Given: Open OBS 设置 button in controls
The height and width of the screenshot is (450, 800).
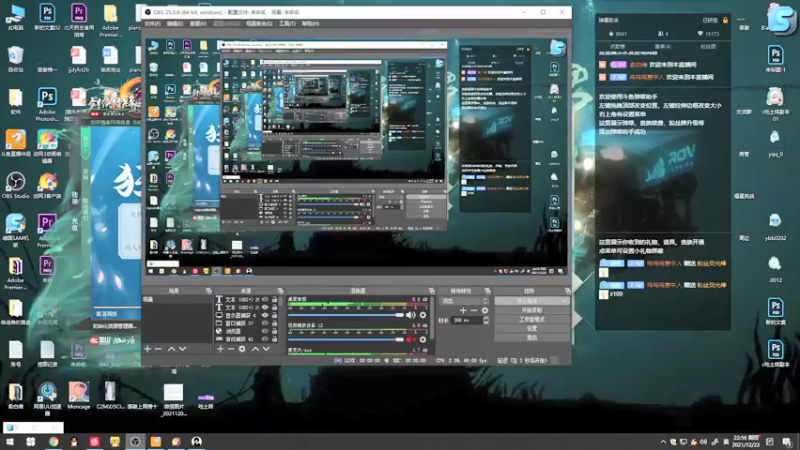Looking at the screenshot, I should 532,329.
